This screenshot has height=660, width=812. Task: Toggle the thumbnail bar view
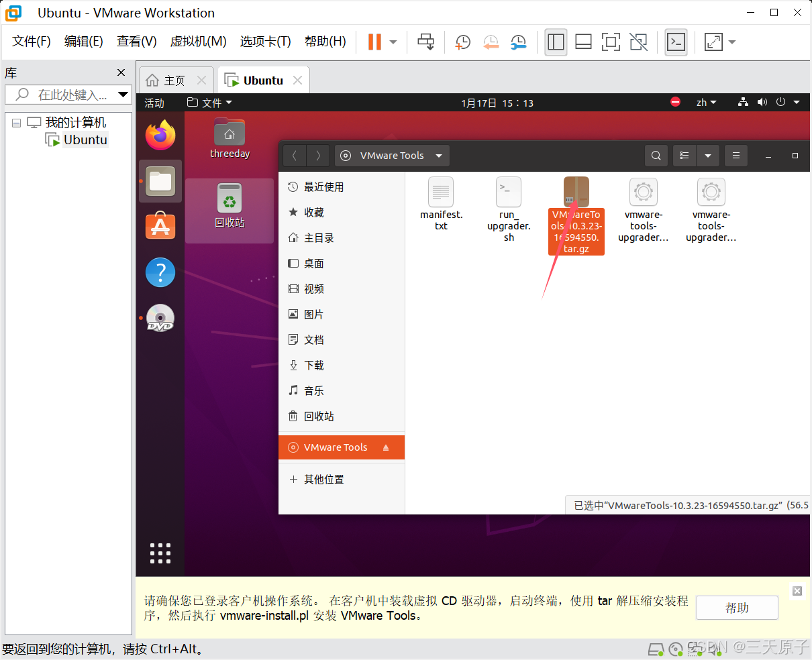tap(583, 42)
